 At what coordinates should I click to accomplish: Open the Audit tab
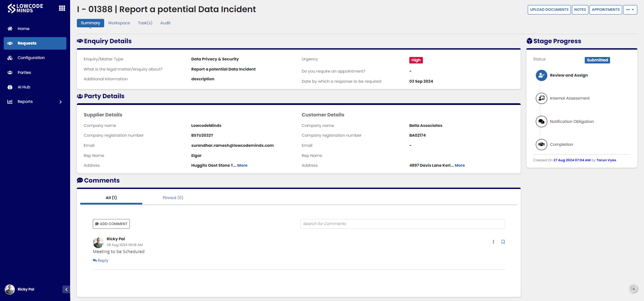[165, 23]
